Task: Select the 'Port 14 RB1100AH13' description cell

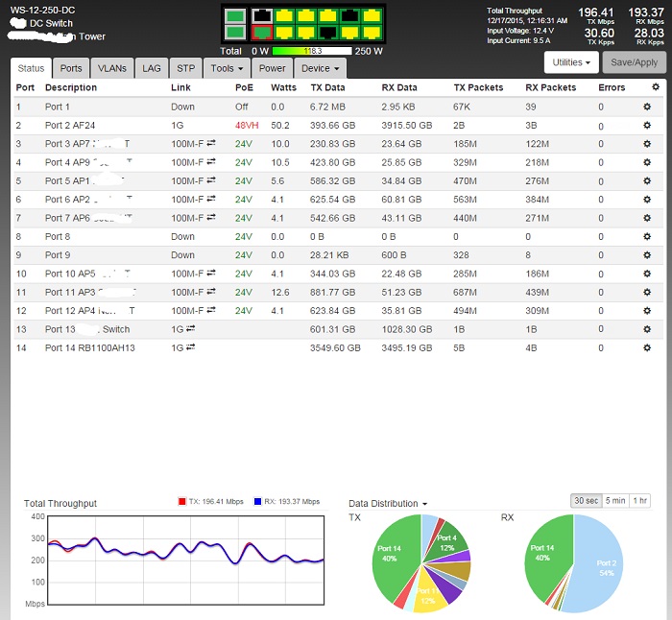Action: (x=90, y=348)
